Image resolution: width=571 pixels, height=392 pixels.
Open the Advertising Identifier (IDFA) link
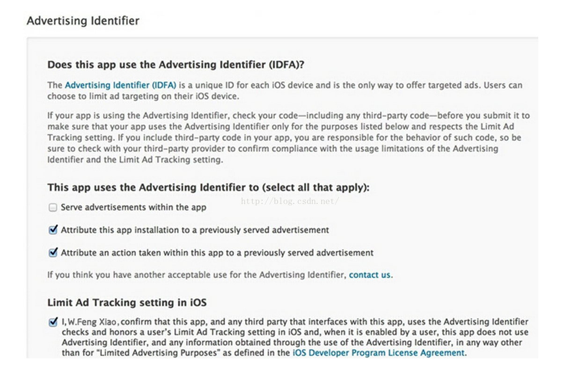tap(120, 85)
